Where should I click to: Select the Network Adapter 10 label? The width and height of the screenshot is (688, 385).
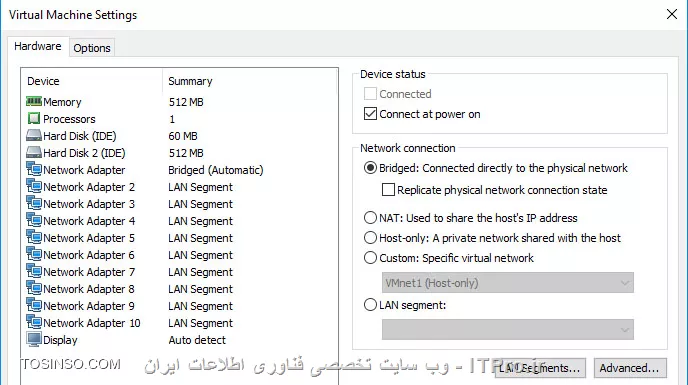[92, 323]
